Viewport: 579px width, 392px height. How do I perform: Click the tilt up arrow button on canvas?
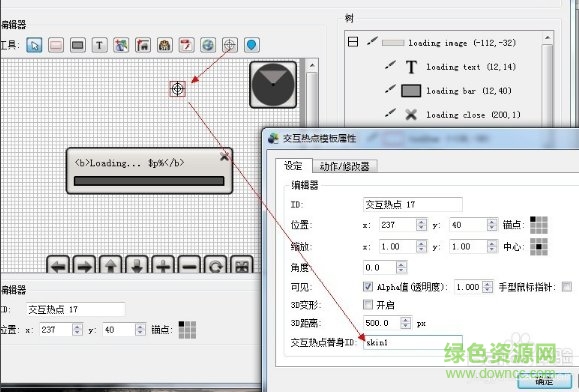pos(111,265)
